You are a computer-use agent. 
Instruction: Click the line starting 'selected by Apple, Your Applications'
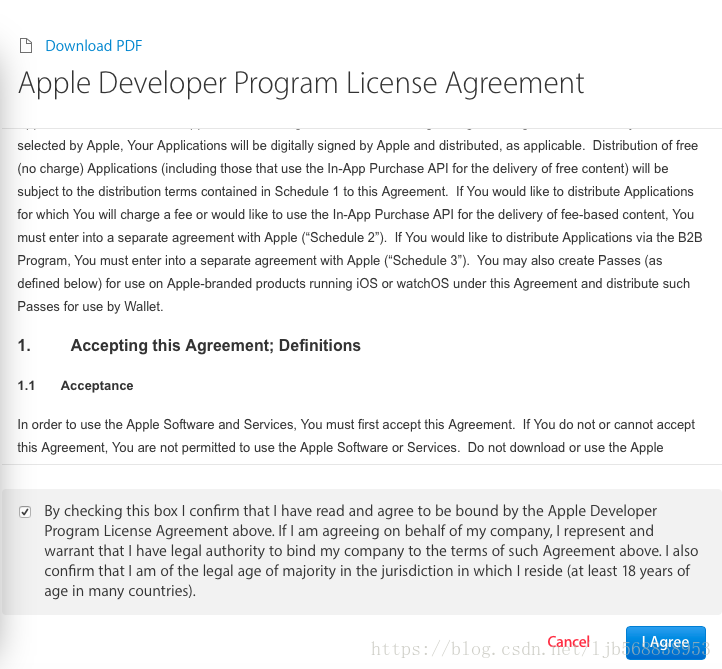point(358,145)
